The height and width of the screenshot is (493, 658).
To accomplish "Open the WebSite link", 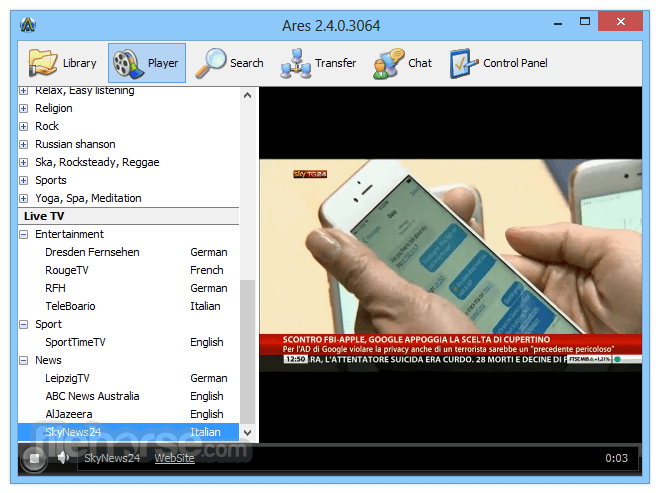I will pos(175,458).
